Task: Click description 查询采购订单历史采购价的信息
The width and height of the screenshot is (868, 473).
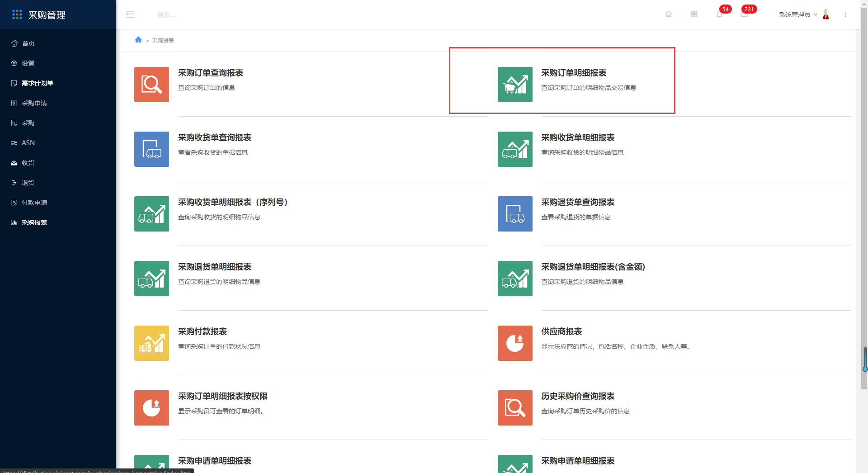Action: coord(585,411)
